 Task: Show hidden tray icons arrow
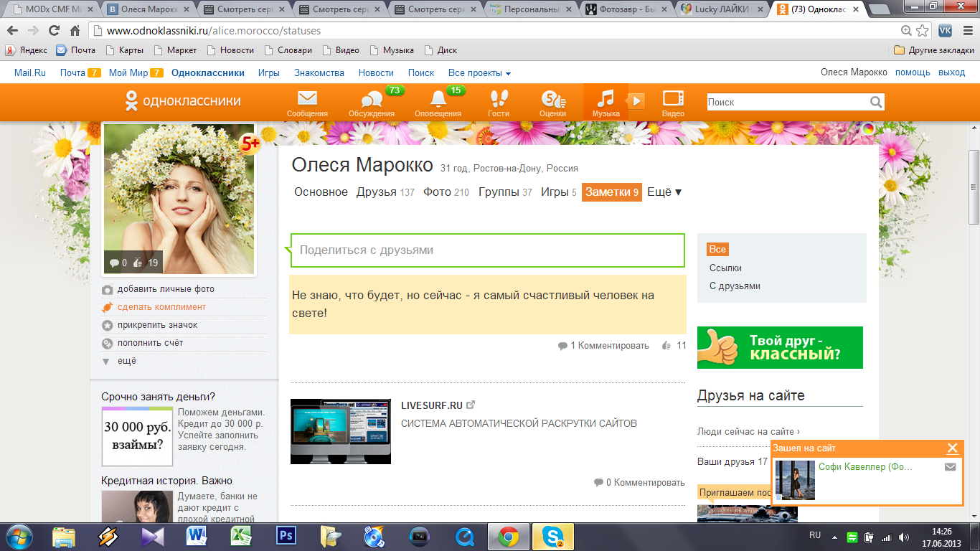(x=834, y=537)
